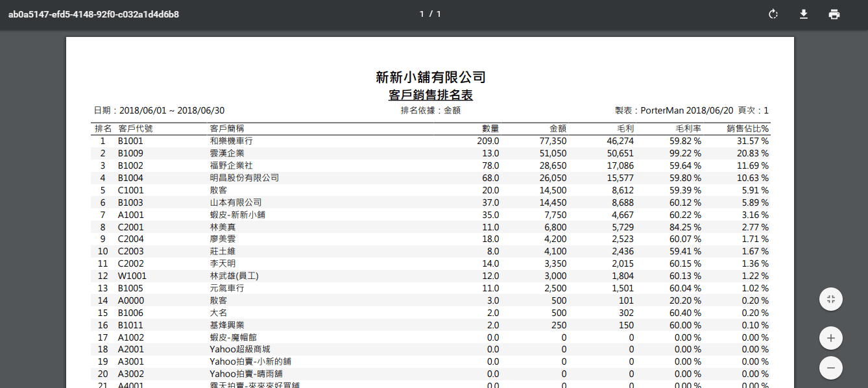Click amount 28,650 for B1002
This screenshot has height=388, width=868.
[x=553, y=165]
